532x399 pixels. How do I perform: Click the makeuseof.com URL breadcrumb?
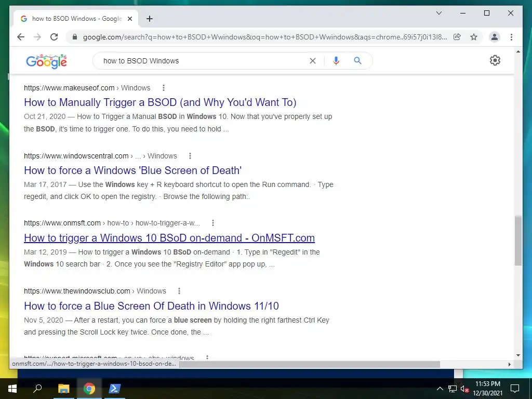click(87, 88)
